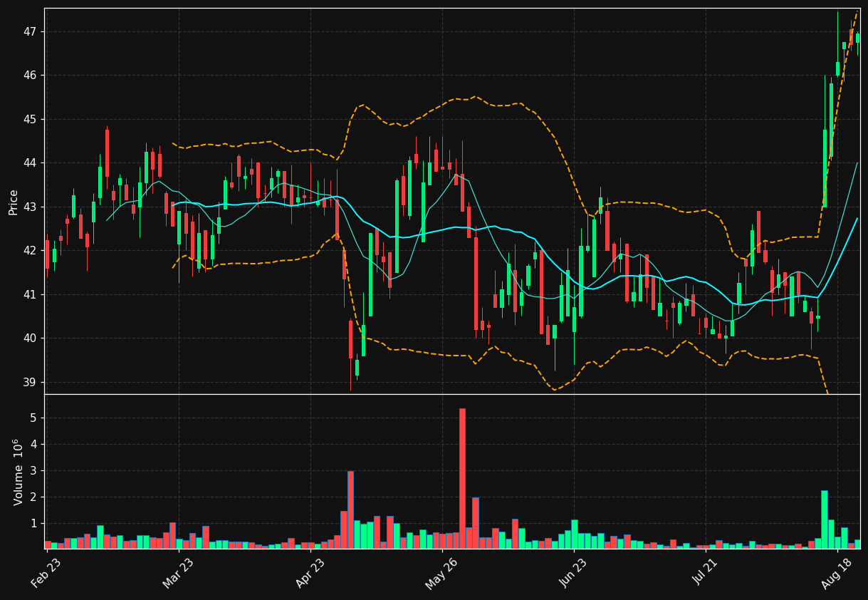Click the 46 price tick label
The height and width of the screenshot is (600, 868).
pos(31,76)
